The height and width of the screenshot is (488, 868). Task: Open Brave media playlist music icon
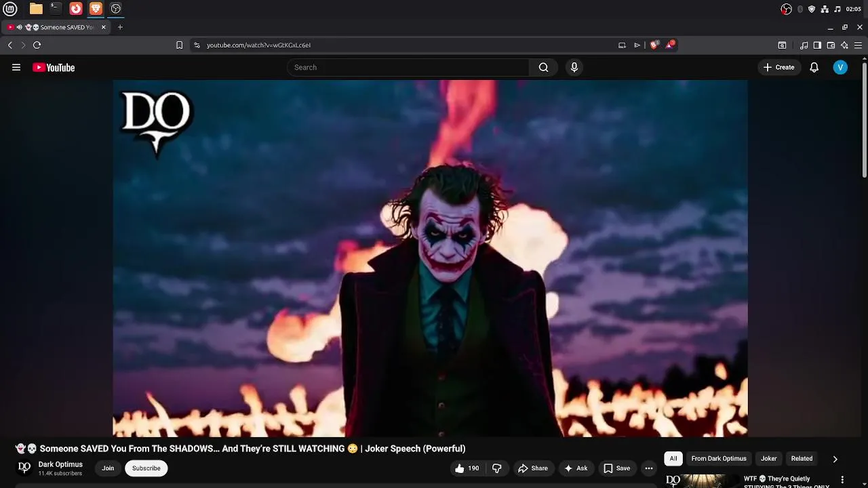click(804, 45)
